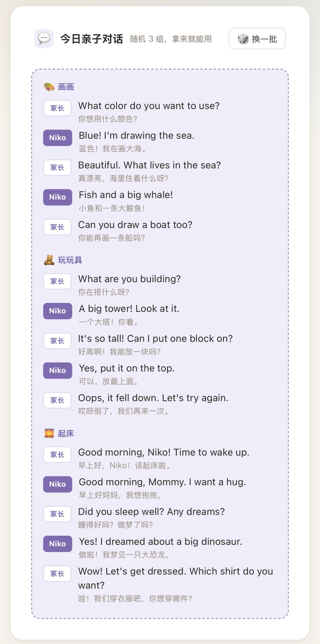Click the 换一批 shuffle button
The height and width of the screenshot is (644, 320).
[x=257, y=39]
